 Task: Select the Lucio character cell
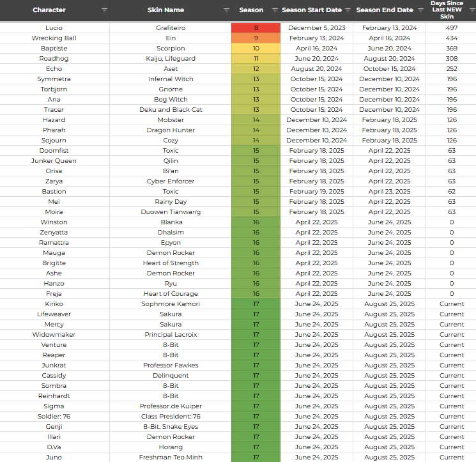pos(54,28)
